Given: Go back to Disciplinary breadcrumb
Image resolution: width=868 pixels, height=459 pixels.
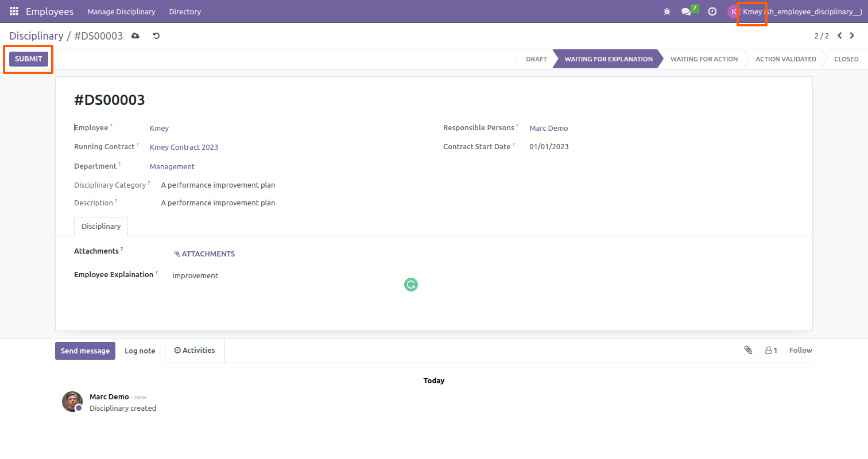Looking at the screenshot, I should (x=36, y=36).
